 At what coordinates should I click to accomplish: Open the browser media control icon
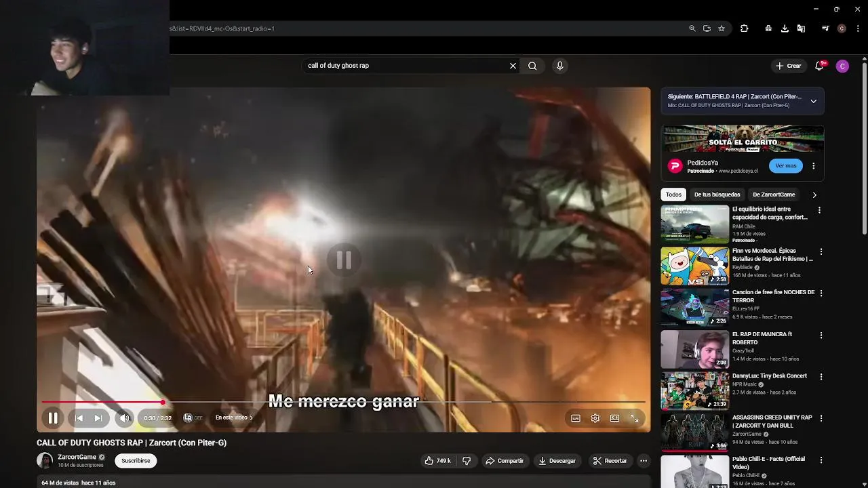[825, 28]
